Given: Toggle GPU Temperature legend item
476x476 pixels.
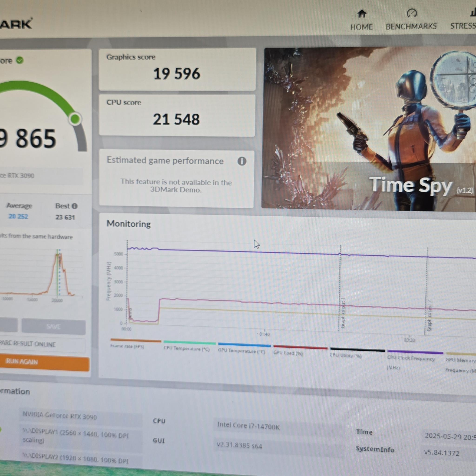Looking at the screenshot, I should pyautogui.click(x=244, y=348).
